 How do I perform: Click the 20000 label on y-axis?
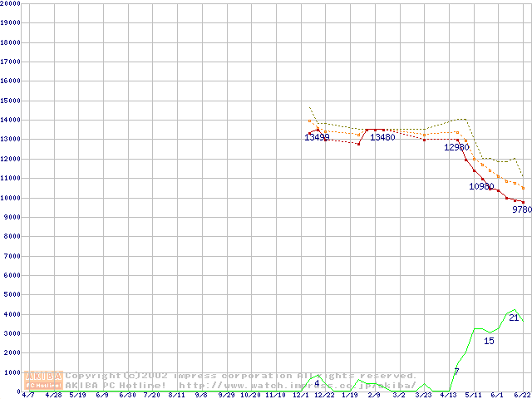[x=11, y=3]
